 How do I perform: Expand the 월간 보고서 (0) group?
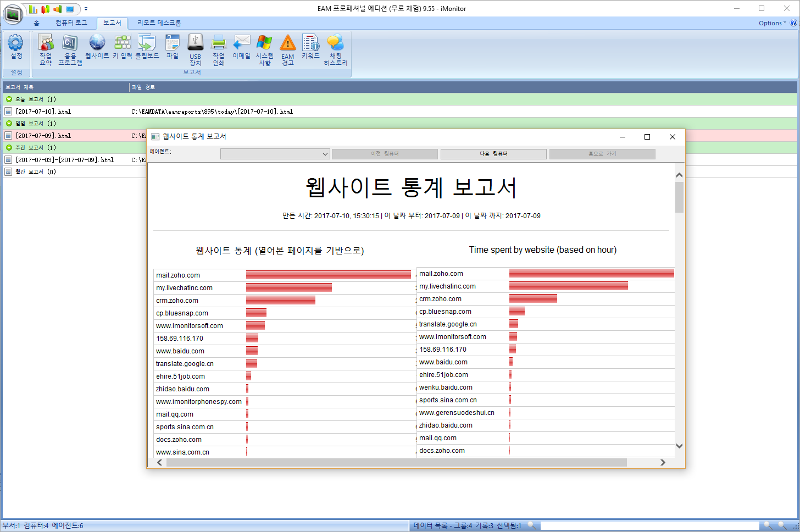[8, 172]
